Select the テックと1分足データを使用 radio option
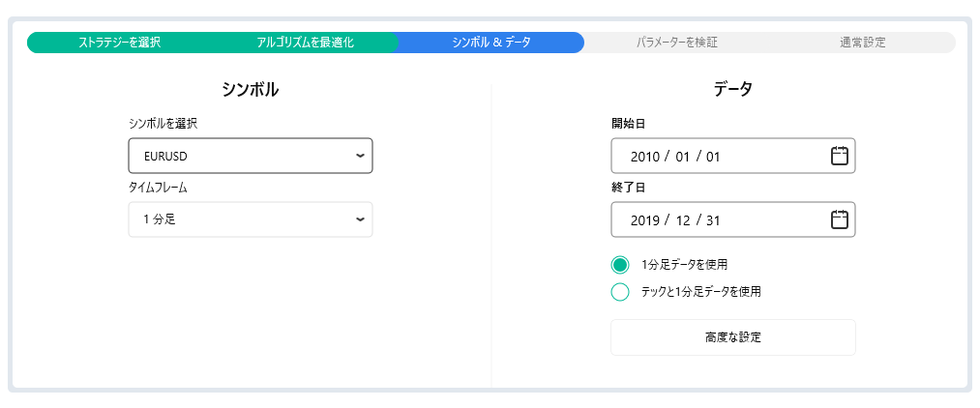 pos(621,291)
